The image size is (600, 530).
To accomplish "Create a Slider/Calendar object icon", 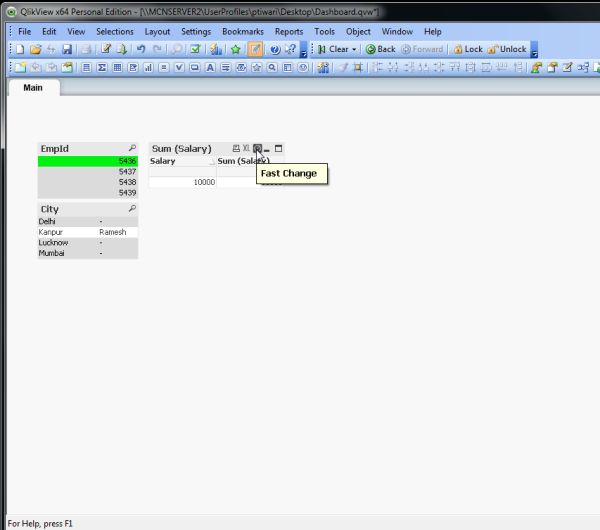I will [x=241, y=68].
